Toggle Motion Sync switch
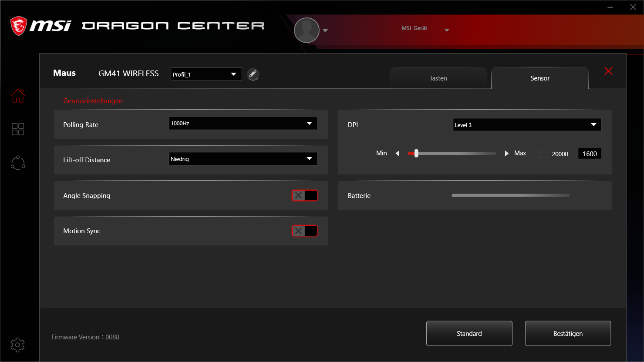Viewport: 644px width, 362px height. click(x=304, y=231)
